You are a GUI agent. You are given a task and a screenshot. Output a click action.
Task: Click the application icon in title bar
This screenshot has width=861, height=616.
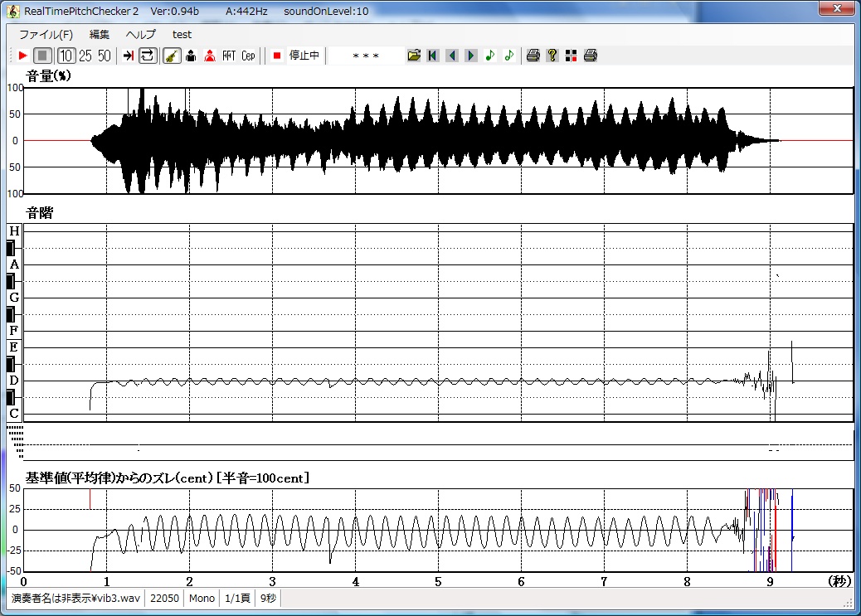[13, 11]
